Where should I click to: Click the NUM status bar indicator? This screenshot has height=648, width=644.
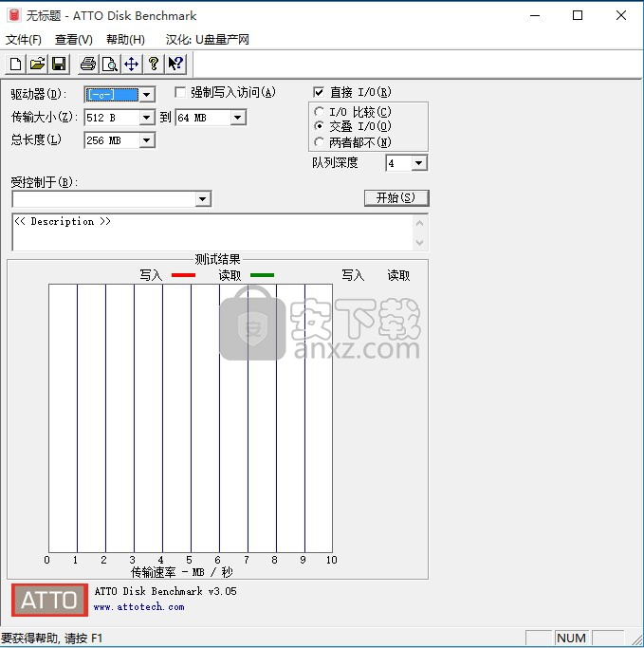[571, 639]
